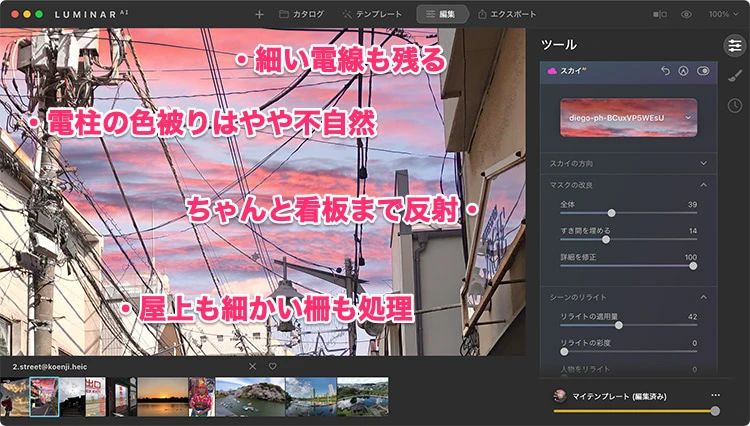
Task: Switch to the テンプレート tab
Action: [372, 15]
